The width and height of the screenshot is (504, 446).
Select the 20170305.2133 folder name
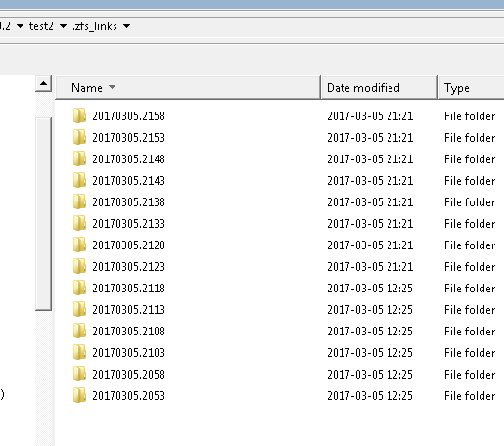128,224
